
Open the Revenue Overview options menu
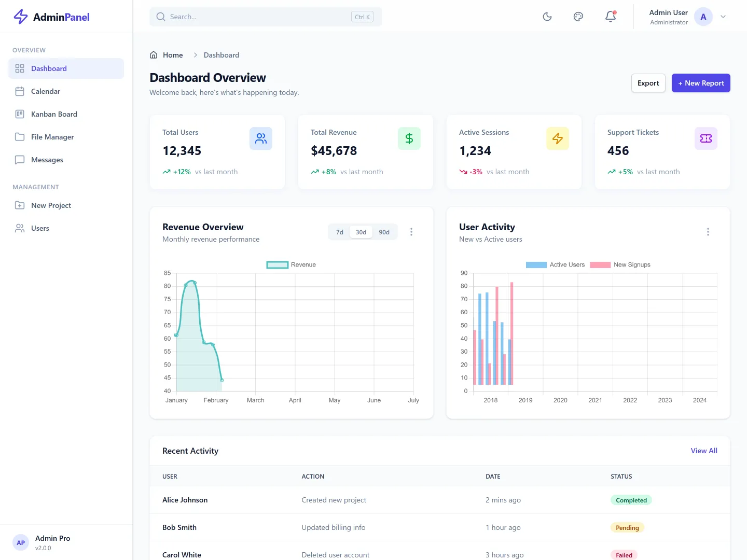pyautogui.click(x=411, y=232)
